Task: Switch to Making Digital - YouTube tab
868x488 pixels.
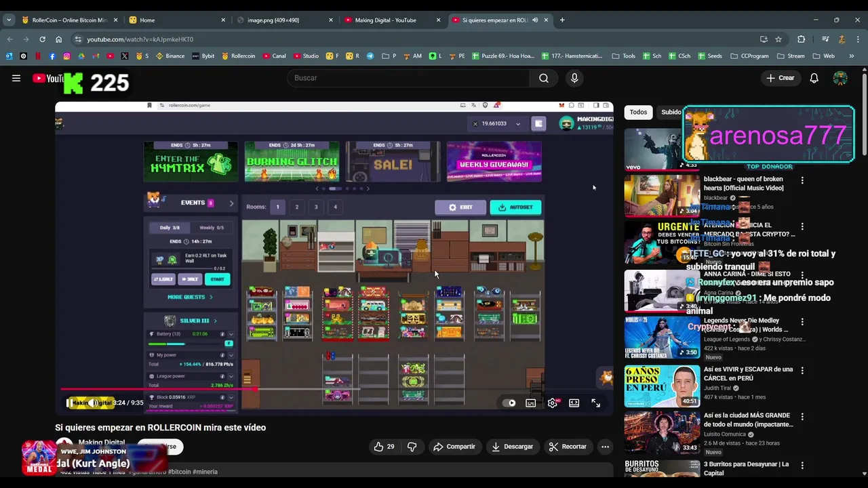Action: pos(393,20)
